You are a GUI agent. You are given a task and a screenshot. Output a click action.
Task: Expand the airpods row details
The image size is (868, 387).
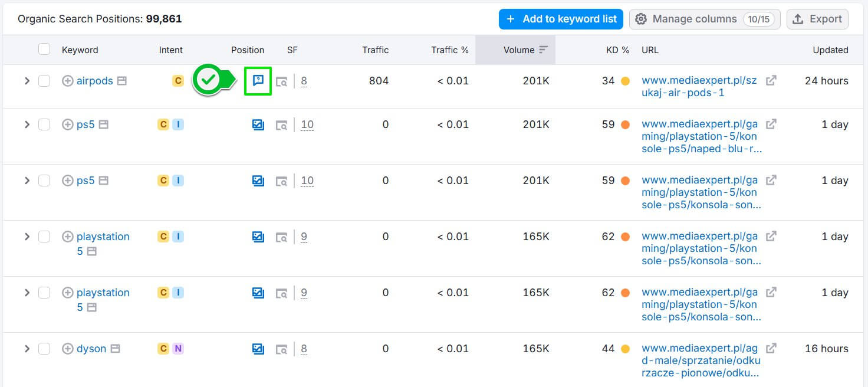(27, 81)
